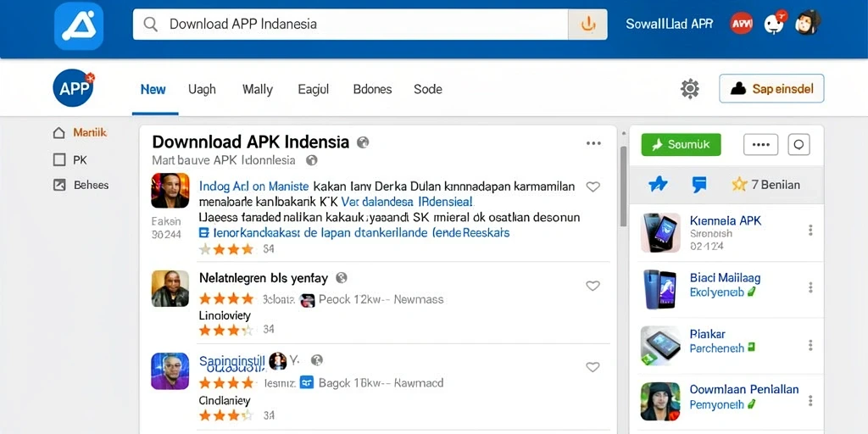
Task: Click the green Seumuk button
Action: click(x=681, y=144)
